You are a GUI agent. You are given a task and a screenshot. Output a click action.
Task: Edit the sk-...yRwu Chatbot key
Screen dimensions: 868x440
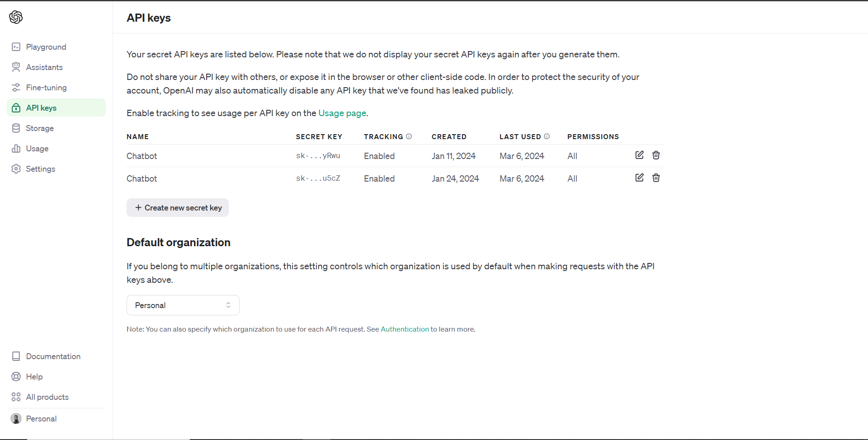coord(639,155)
